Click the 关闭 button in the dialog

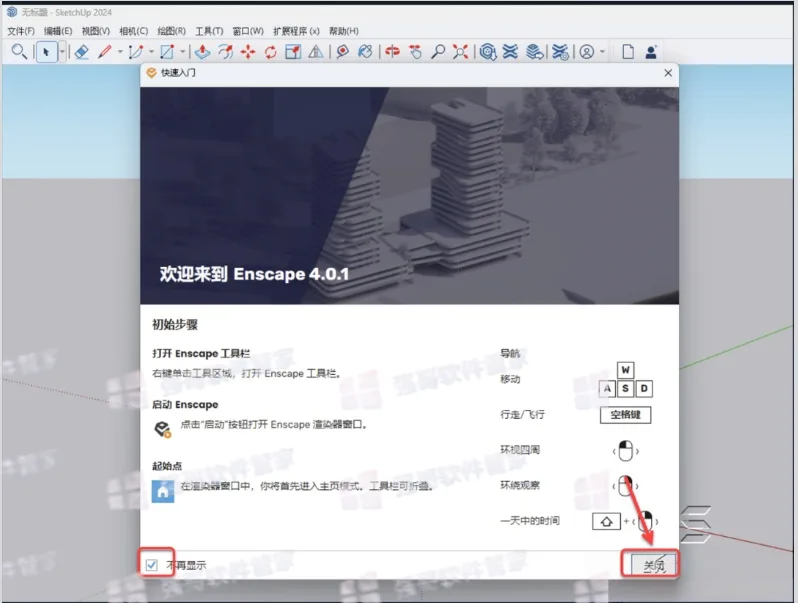[653, 565]
